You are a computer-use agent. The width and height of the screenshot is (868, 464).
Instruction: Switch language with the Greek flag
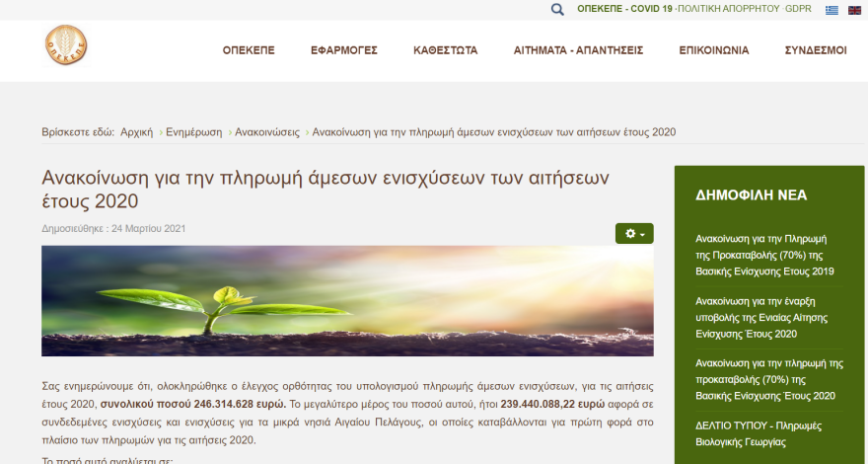pyautogui.click(x=832, y=10)
